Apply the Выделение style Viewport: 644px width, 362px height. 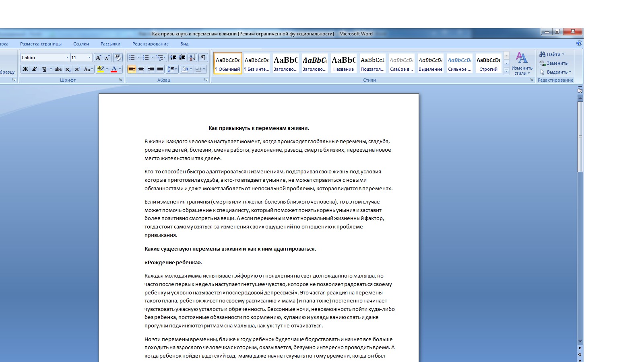click(x=431, y=64)
